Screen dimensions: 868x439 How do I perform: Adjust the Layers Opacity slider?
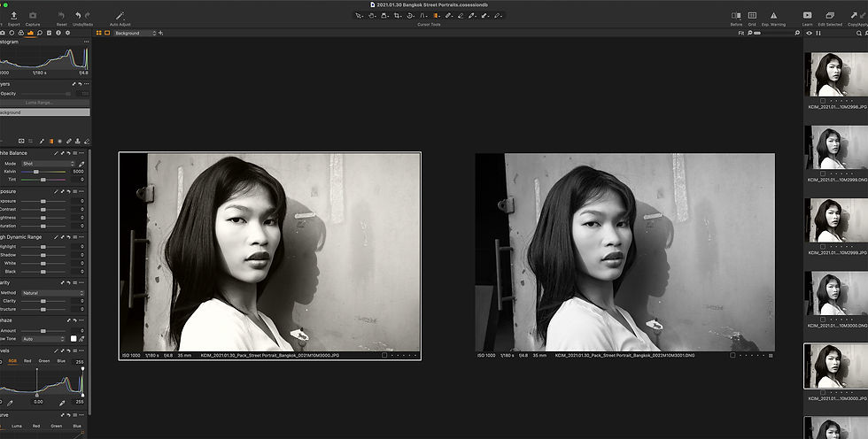47,94
